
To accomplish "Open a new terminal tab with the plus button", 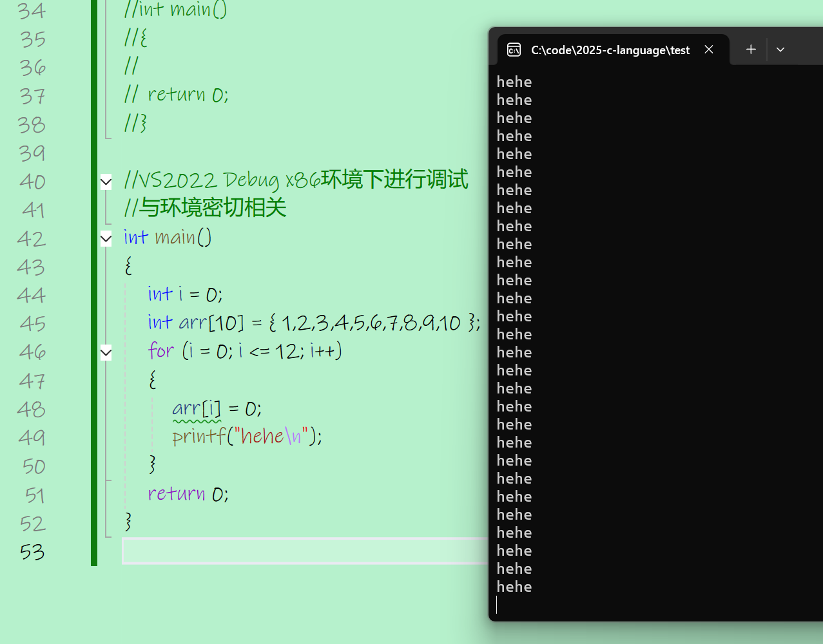I will 751,50.
